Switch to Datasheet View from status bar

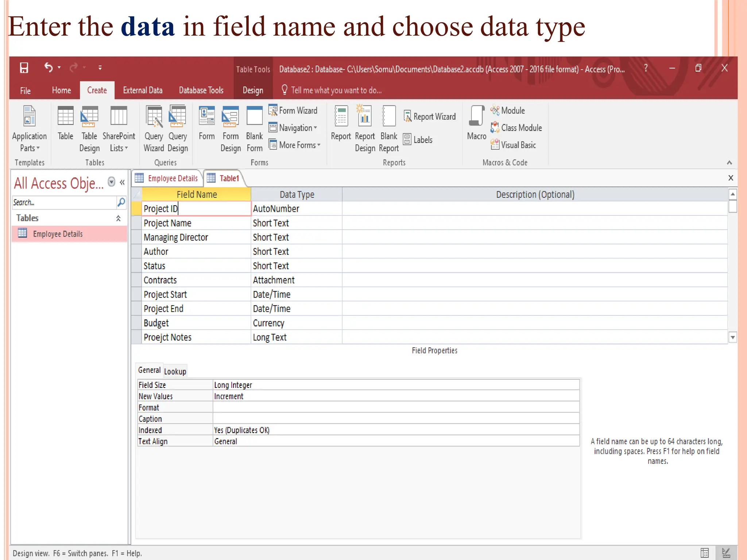(705, 553)
